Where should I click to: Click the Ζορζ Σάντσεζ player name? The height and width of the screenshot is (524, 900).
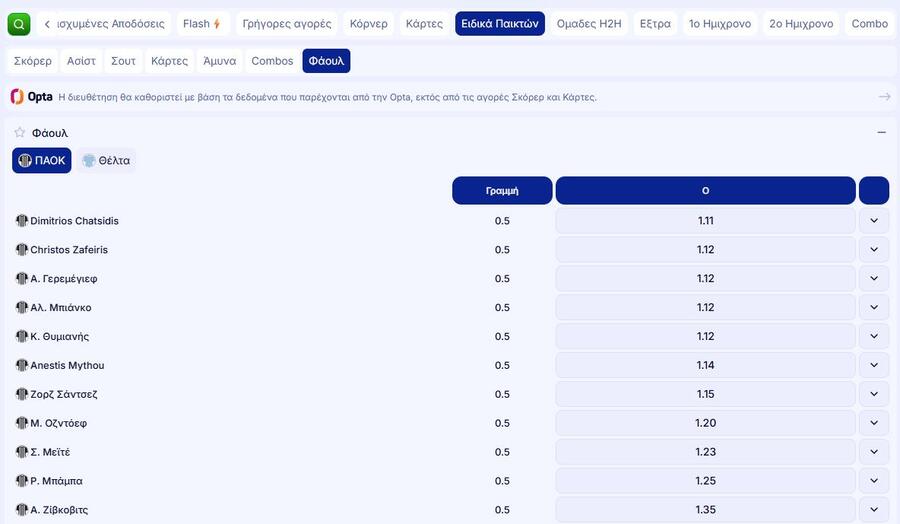(64, 395)
